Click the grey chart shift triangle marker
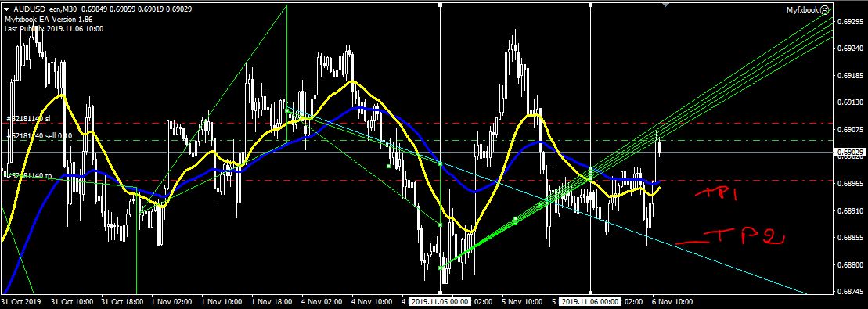This screenshot has height=309, width=868. click(665, 5)
